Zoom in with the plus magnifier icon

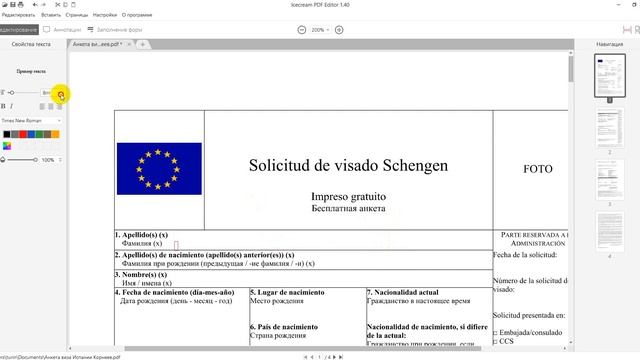(x=339, y=30)
